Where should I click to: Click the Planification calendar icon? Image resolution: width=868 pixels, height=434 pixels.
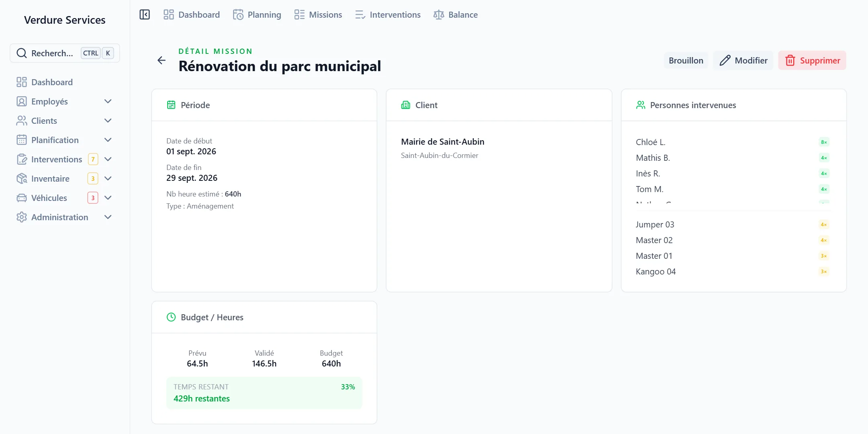click(22, 140)
